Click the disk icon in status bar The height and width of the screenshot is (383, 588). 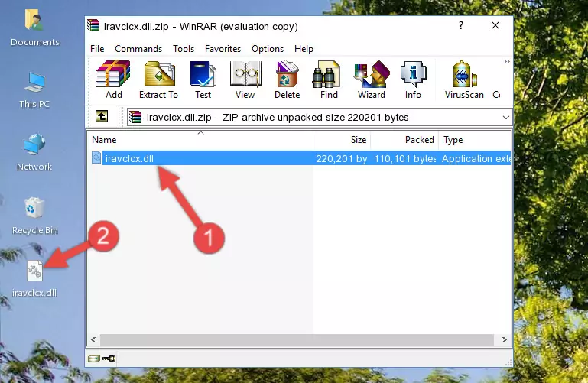coord(94,359)
